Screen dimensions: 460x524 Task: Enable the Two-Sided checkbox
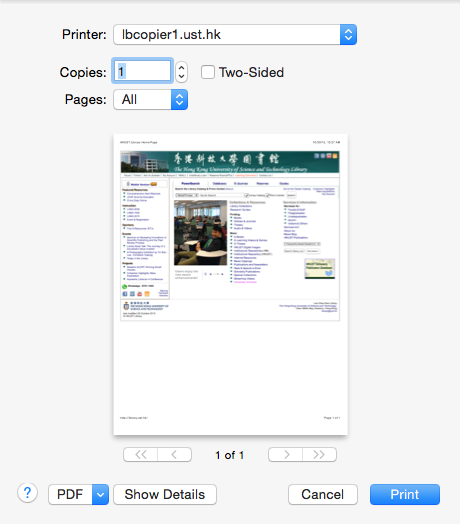tap(208, 72)
